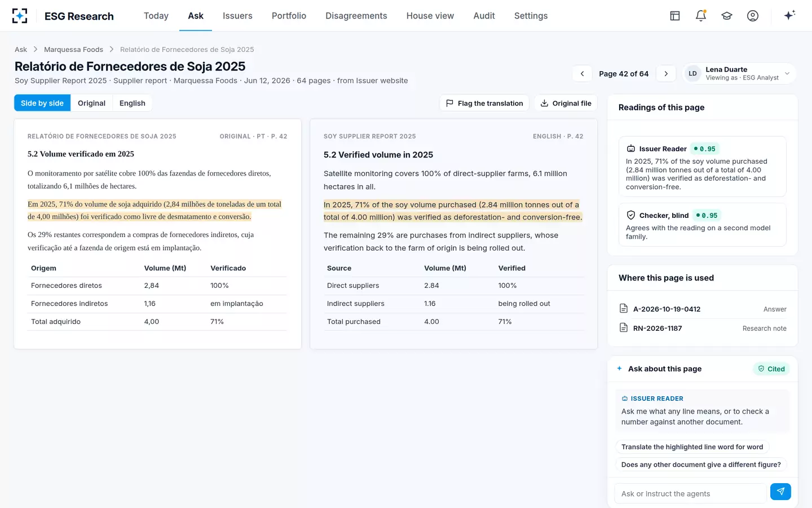Click the Cited status badge
The image size is (812, 508).
pyautogui.click(x=771, y=369)
